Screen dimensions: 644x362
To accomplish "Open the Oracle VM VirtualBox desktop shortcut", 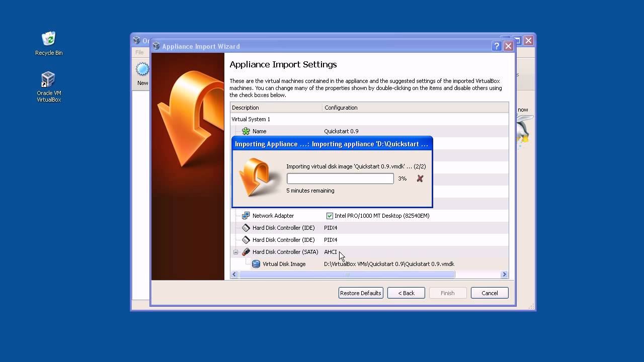I will (x=49, y=86).
